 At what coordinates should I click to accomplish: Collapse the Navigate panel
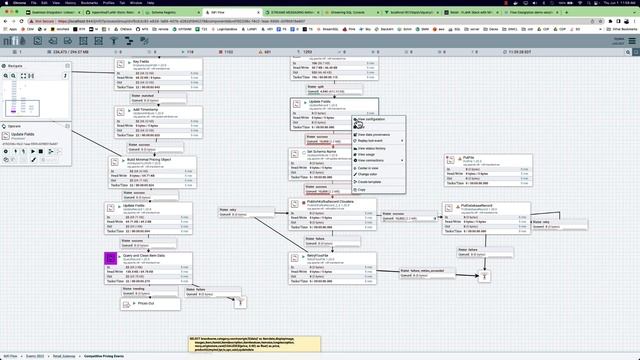coord(67,66)
